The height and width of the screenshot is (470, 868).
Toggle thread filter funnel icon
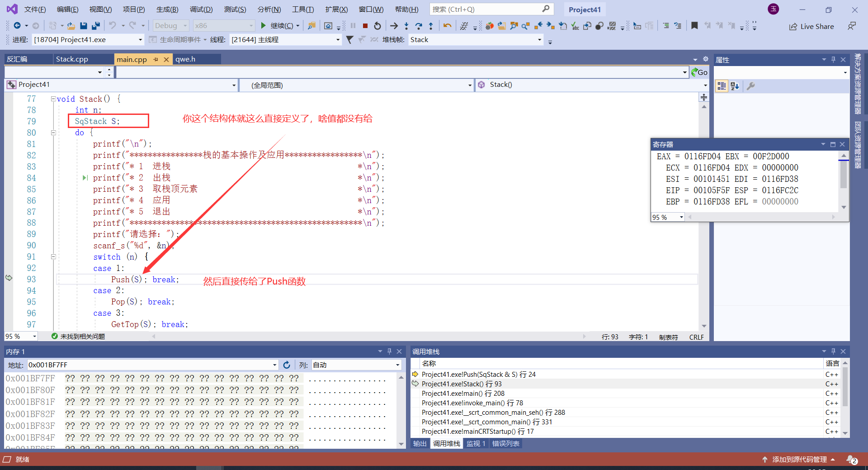(349, 40)
